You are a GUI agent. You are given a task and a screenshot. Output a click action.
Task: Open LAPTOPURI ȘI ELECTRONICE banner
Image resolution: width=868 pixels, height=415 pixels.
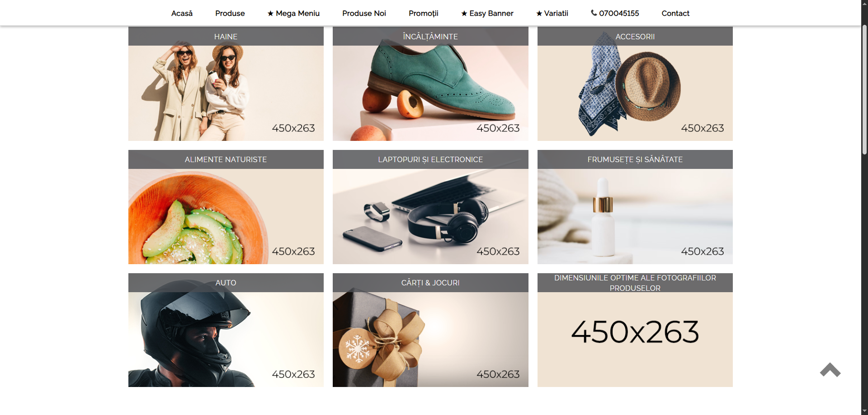(430, 207)
